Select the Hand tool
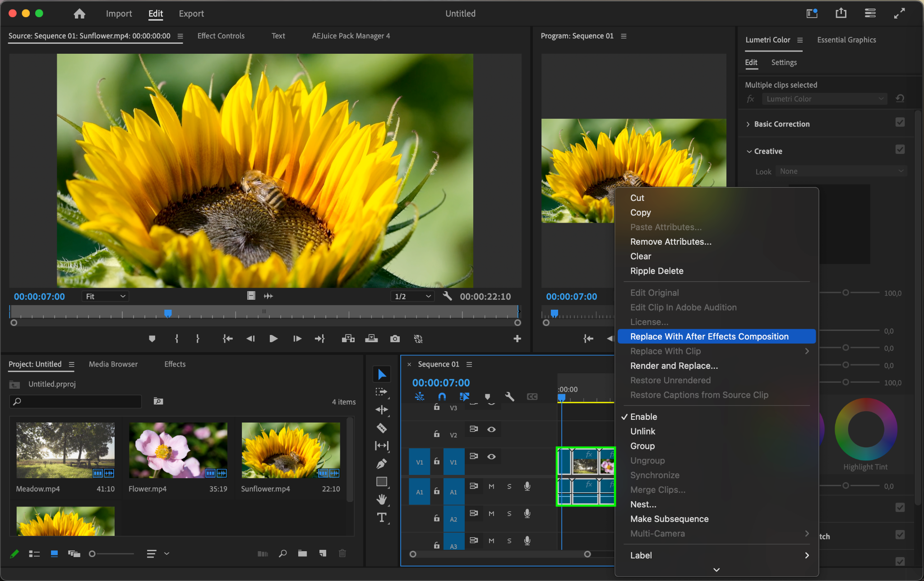The height and width of the screenshot is (581, 924). (x=382, y=499)
